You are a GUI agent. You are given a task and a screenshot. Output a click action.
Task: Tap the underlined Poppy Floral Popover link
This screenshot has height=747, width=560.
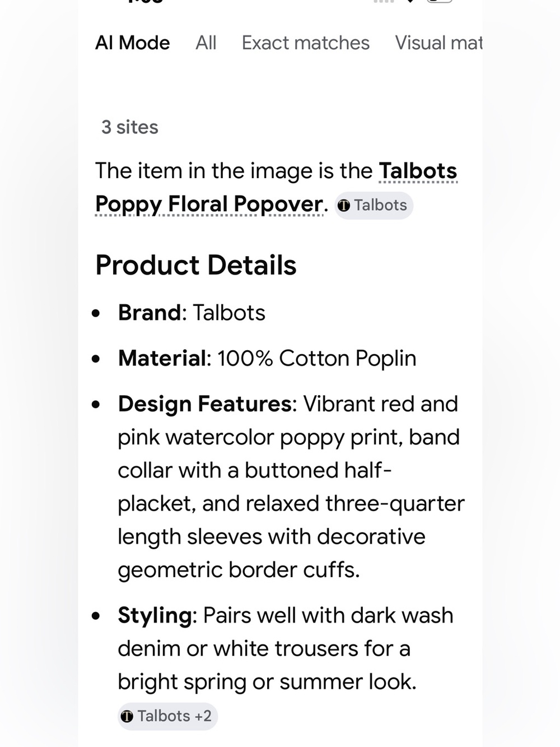[x=209, y=204]
